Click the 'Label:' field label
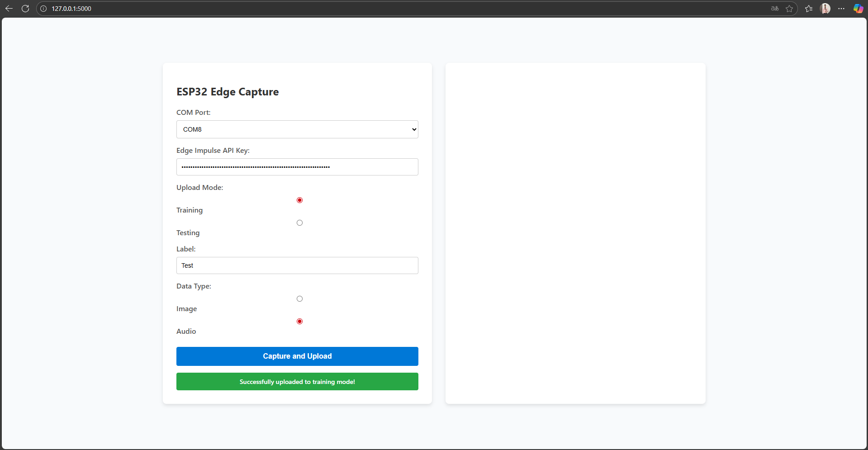The width and height of the screenshot is (868, 450). (186, 249)
